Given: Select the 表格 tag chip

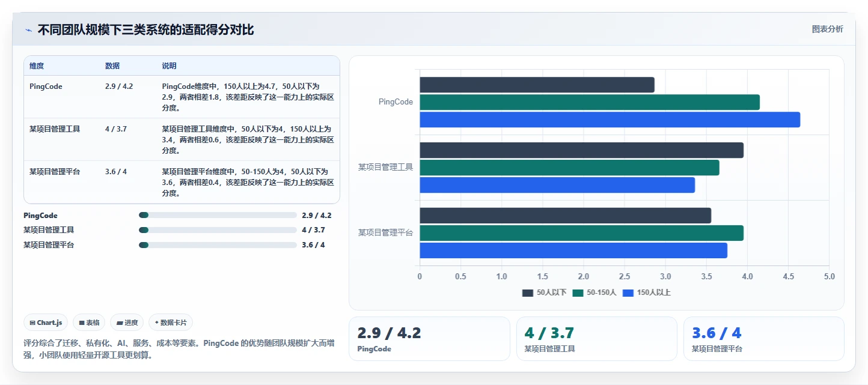Looking at the screenshot, I should coord(89,323).
